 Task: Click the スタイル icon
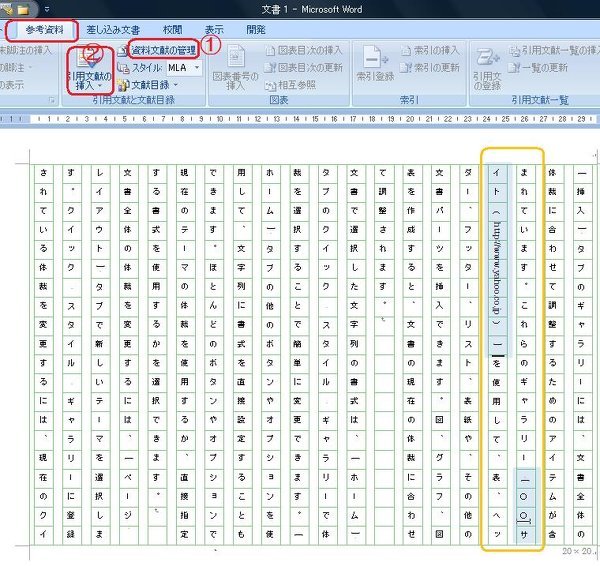(x=123, y=68)
